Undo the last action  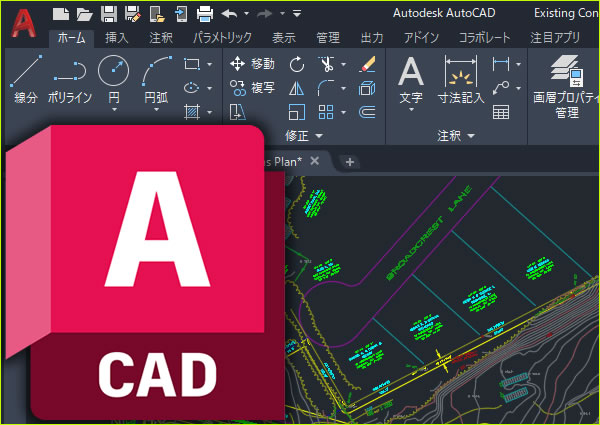230,14
